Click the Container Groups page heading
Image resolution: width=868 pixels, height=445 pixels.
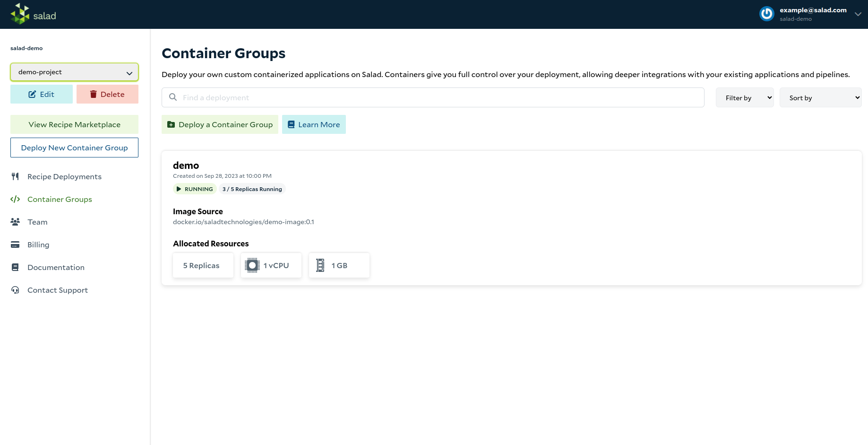click(x=223, y=53)
